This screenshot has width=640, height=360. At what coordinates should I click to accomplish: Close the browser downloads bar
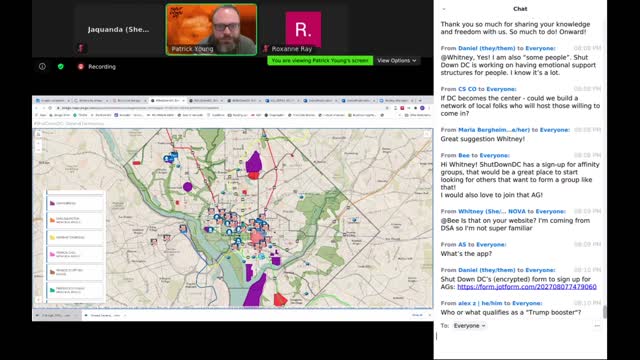(x=429, y=315)
